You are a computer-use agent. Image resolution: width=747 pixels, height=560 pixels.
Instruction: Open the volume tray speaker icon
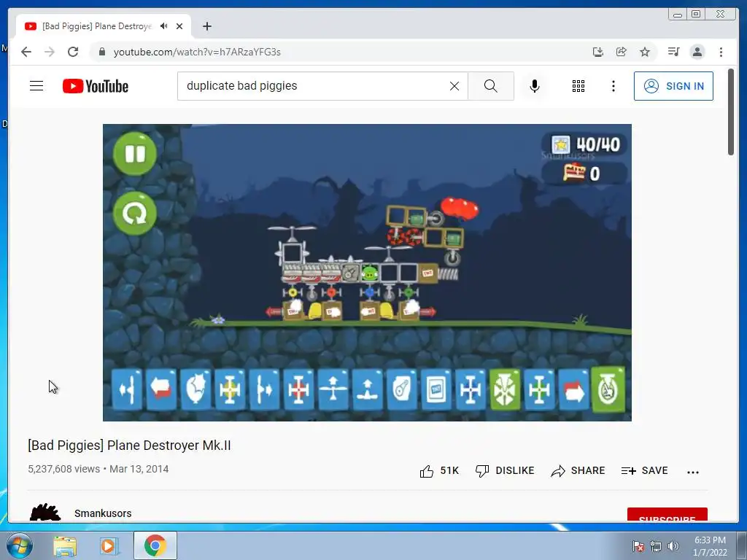click(x=673, y=546)
